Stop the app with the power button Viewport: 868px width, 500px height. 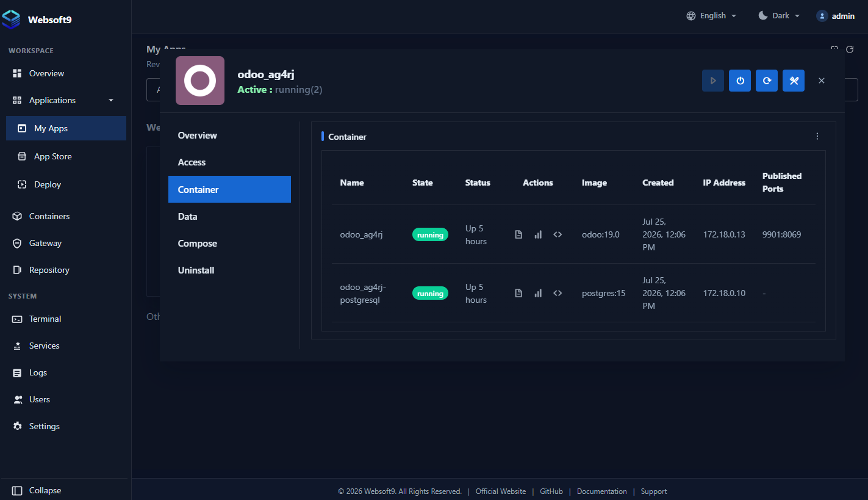coord(740,81)
